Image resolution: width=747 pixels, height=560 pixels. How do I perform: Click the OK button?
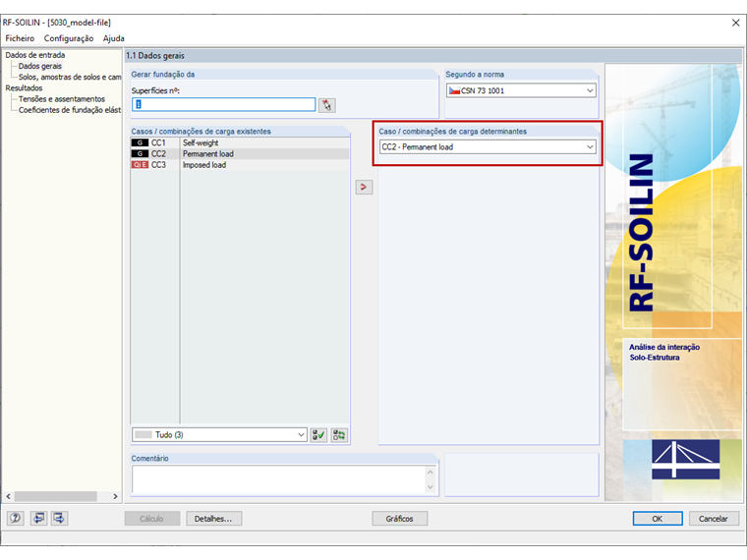658,519
